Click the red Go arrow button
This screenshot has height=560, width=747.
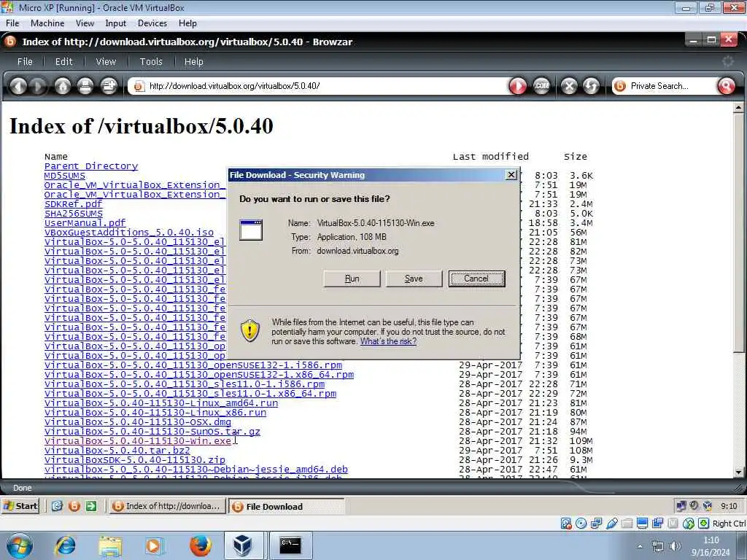click(518, 86)
